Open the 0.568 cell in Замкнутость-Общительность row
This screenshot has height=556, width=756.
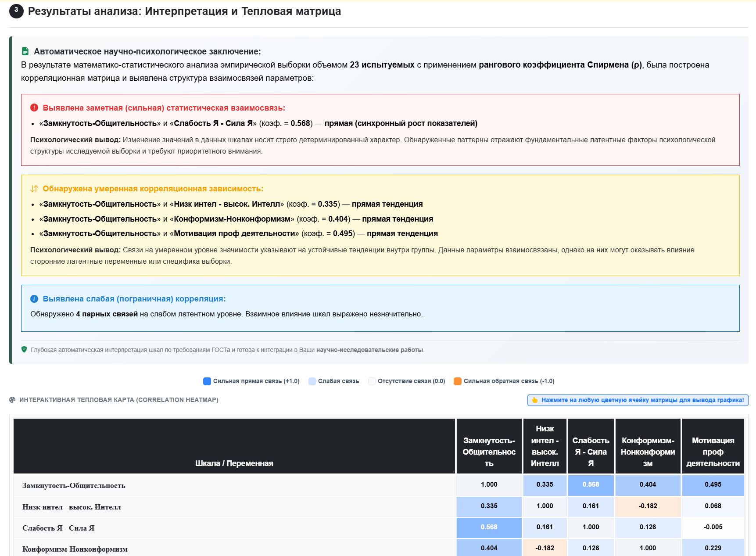tap(591, 485)
